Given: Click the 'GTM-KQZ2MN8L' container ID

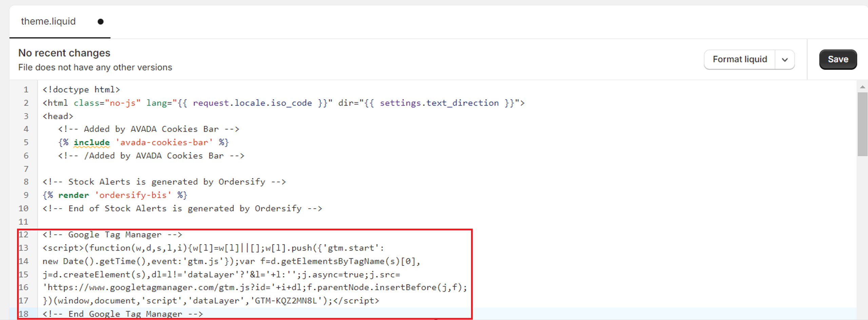Looking at the screenshot, I should pyautogui.click(x=285, y=301).
